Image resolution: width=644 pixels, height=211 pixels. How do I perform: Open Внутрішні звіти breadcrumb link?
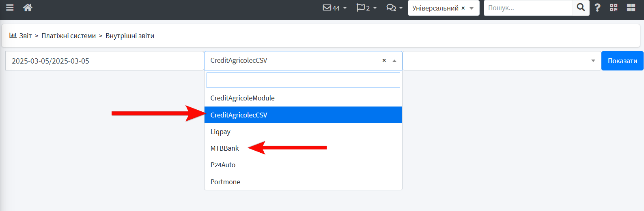point(130,36)
